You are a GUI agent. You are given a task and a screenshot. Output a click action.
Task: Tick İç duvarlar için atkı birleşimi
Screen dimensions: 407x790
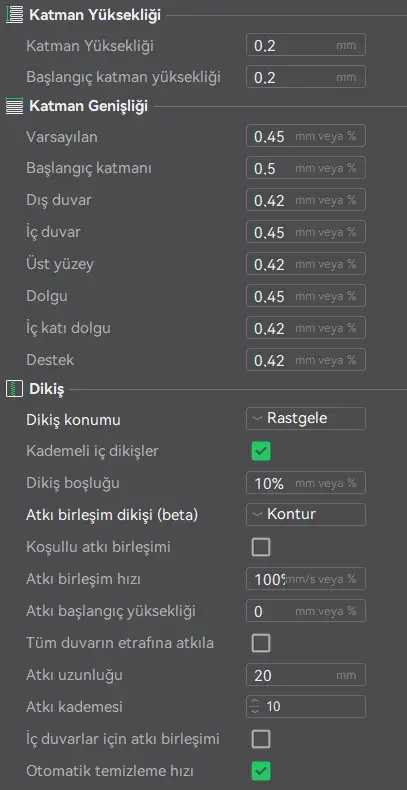261,739
